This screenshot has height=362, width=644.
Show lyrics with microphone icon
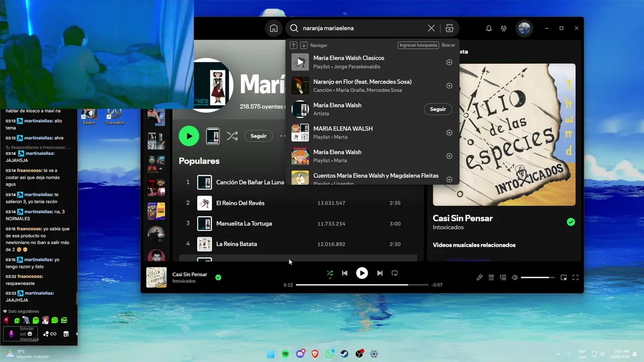point(479,278)
